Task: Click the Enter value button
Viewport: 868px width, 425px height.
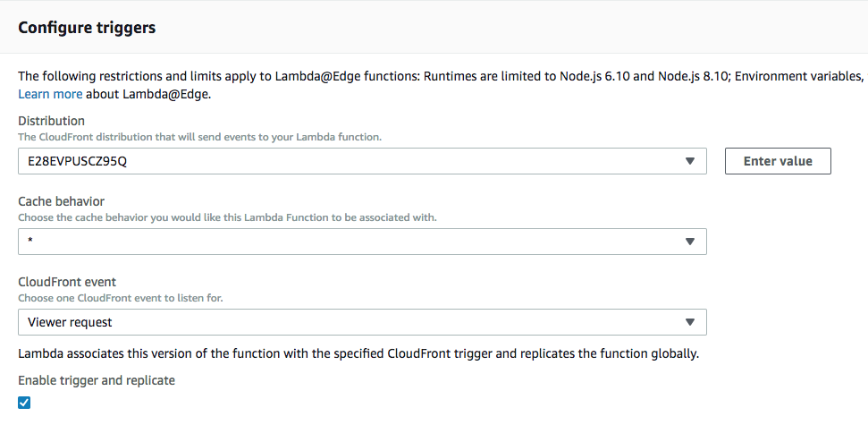Action: pos(778,161)
